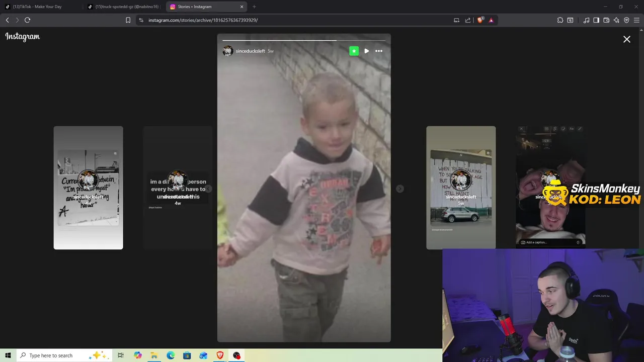
Task: Toggle the browser sidebar panel
Action: pyautogui.click(x=596, y=20)
